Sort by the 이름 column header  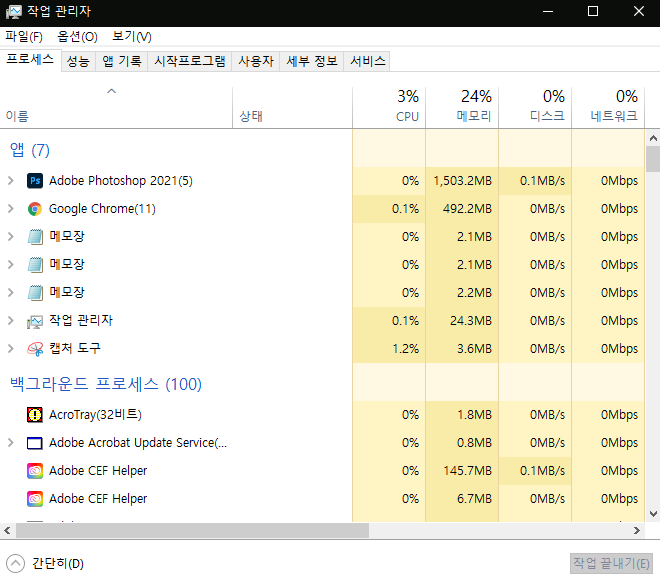click(116, 107)
